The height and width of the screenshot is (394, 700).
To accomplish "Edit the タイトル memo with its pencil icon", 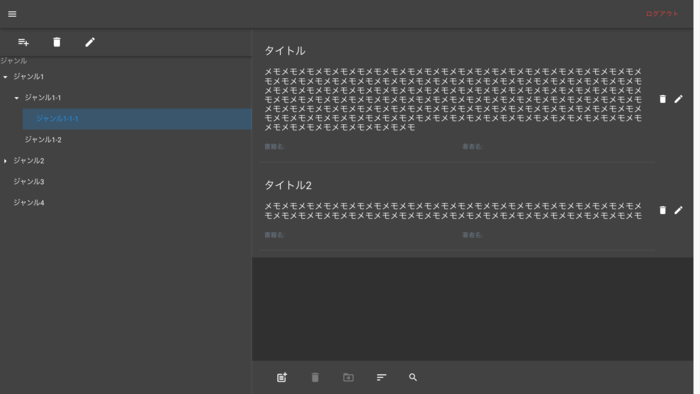I will pyautogui.click(x=678, y=99).
